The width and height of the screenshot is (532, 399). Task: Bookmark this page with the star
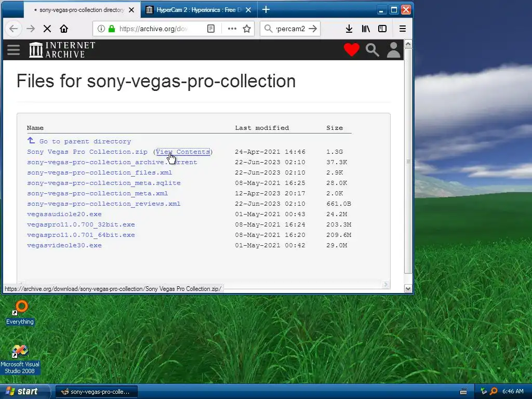(x=247, y=29)
